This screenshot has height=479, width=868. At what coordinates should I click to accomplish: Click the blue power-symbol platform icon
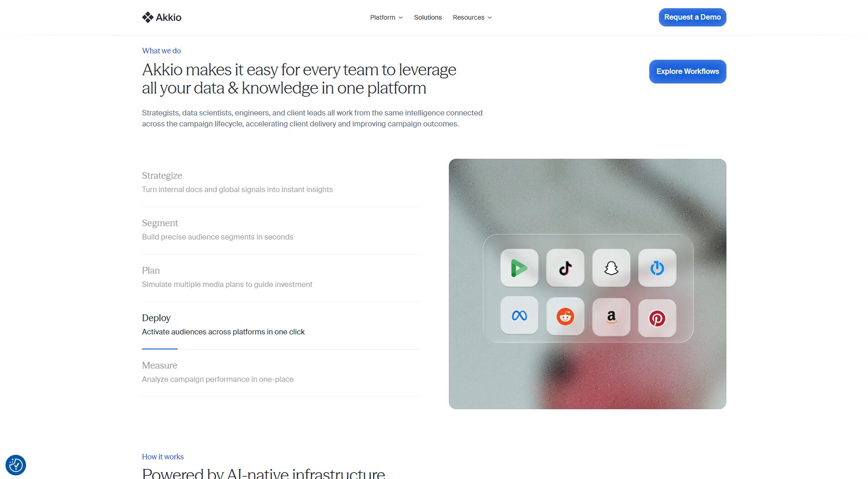click(x=657, y=268)
